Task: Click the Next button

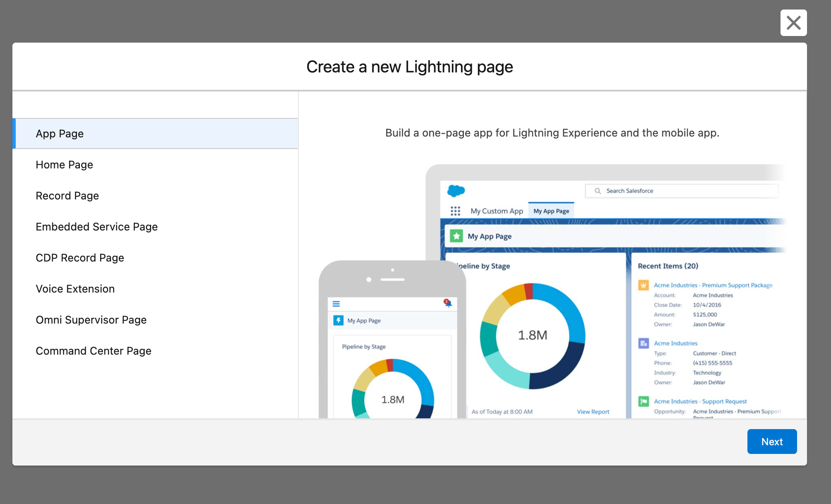Action: (x=772, y=442)
